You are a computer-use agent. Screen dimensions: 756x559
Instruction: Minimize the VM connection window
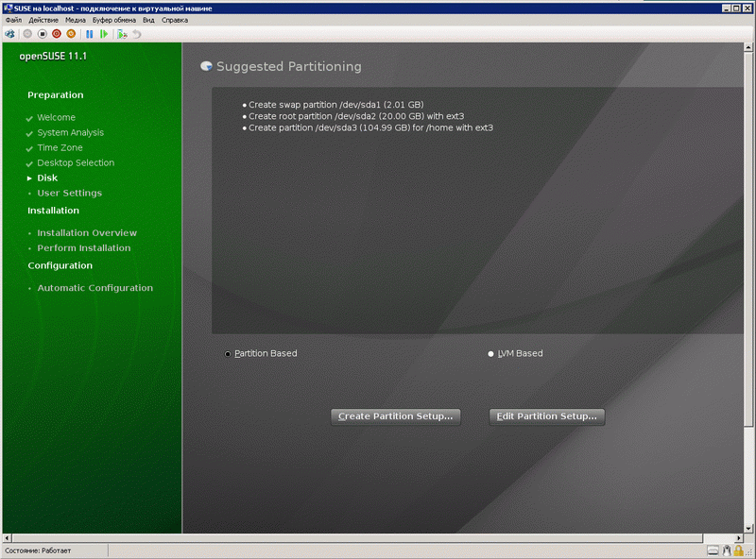(727, 8)
